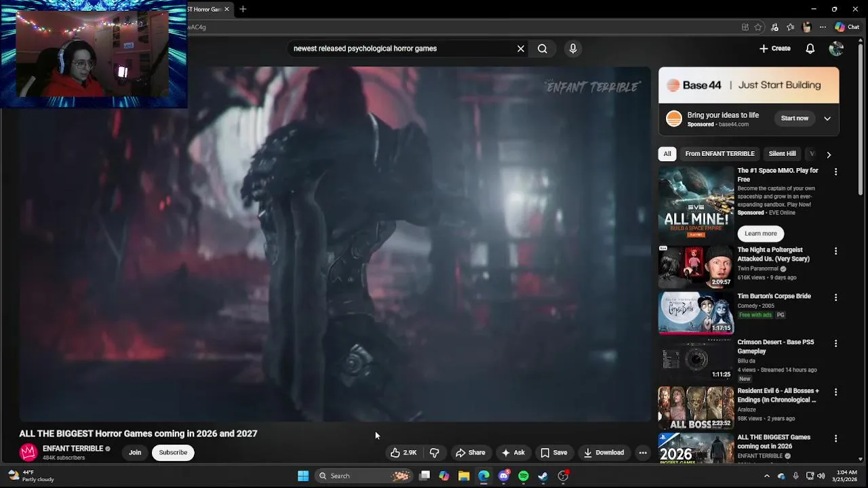
Task: Open Task View on taskbar
Action: tap(425, 476)
